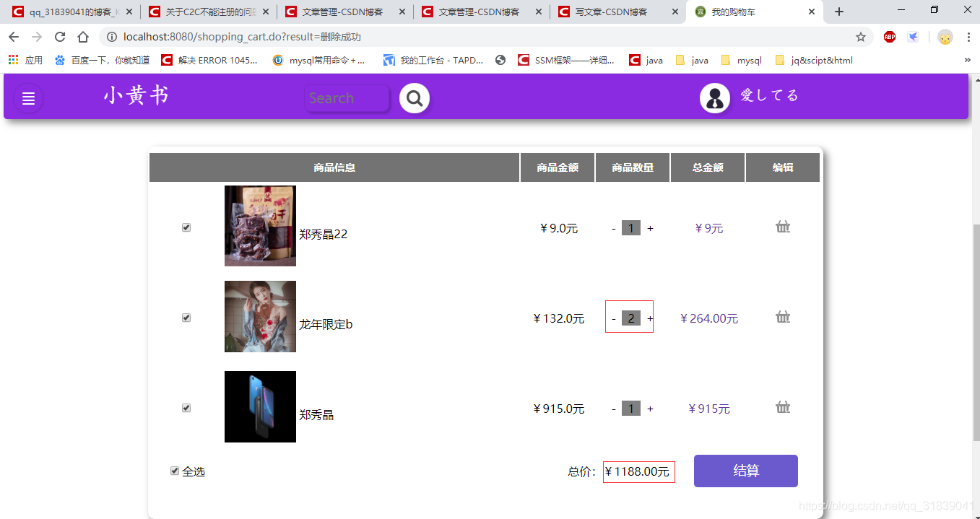Uncheck the ¥915 郑秀晶 item checkbox

click(x=186, y=408)
